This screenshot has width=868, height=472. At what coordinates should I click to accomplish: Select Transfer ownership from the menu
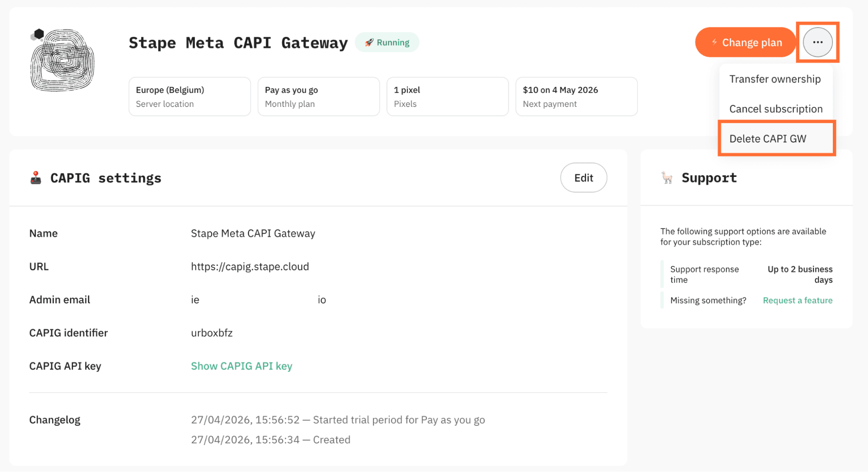pyautogui.click(x=775, y=79)
